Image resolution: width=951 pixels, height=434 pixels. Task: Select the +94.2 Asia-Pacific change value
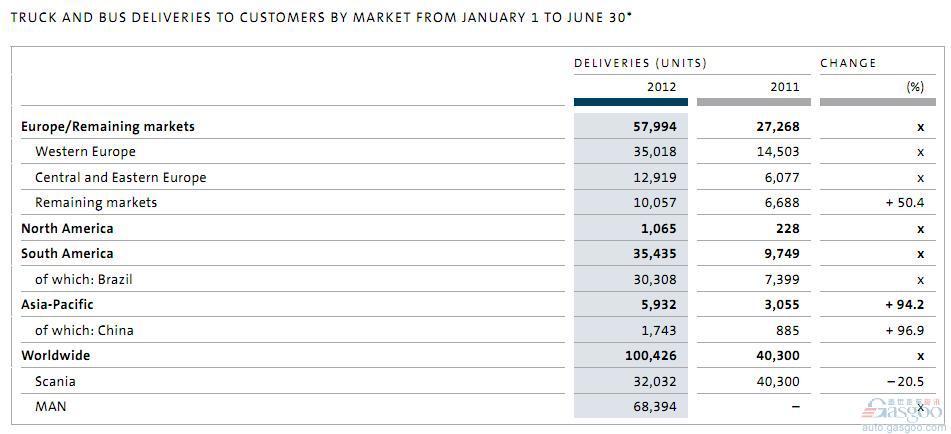(904, 305)
